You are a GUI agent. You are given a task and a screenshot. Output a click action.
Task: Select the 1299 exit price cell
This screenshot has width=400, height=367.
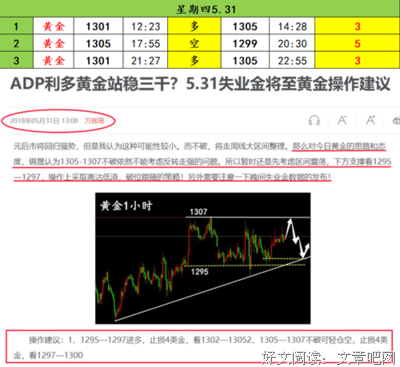pyautogui.click(x=245, y=44)
